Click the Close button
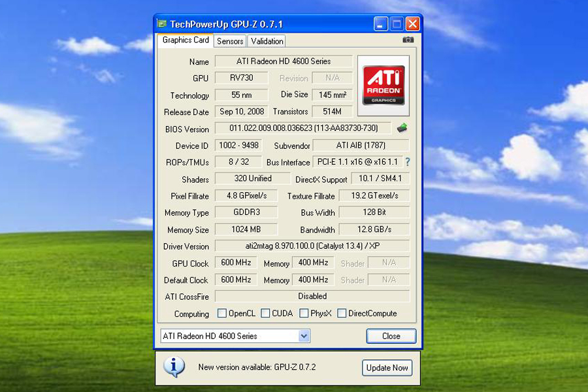The height and width of the screenshot is (392, 588). click(x=391, y=336)
